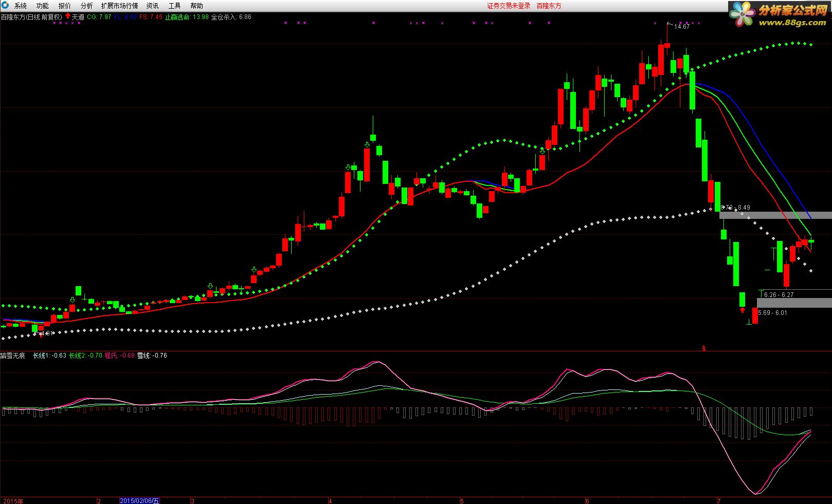Click the 止赢逃命: 13.98 value

[x=187, y=17]
